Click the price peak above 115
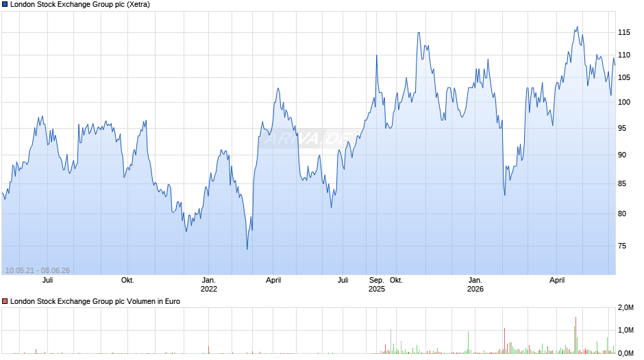This screenshot has width=644, height=360. [577, 27]
